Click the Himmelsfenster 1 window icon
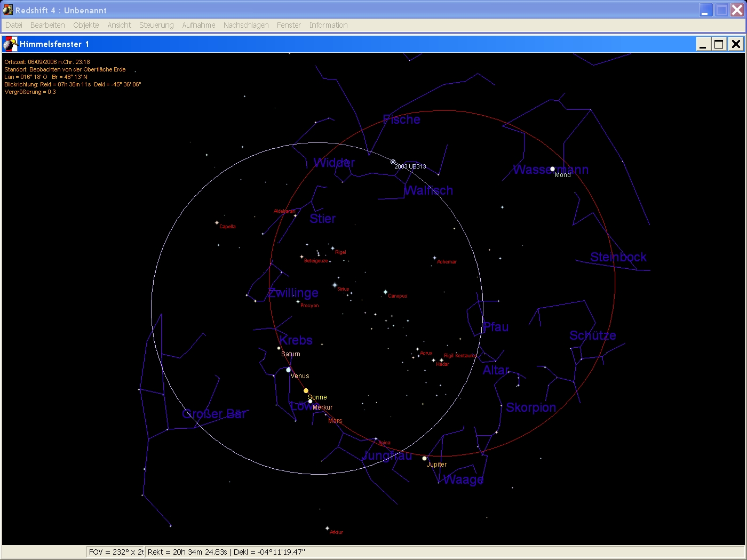 pyautogui.click(x=10, y=44)
